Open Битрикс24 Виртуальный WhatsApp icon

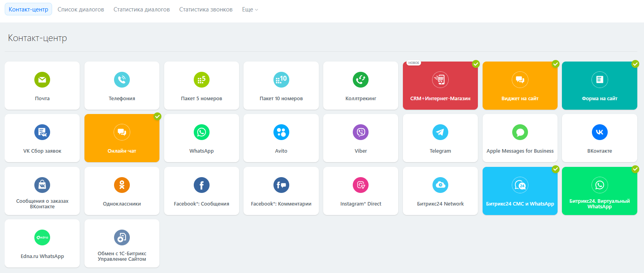coord(600,185)
